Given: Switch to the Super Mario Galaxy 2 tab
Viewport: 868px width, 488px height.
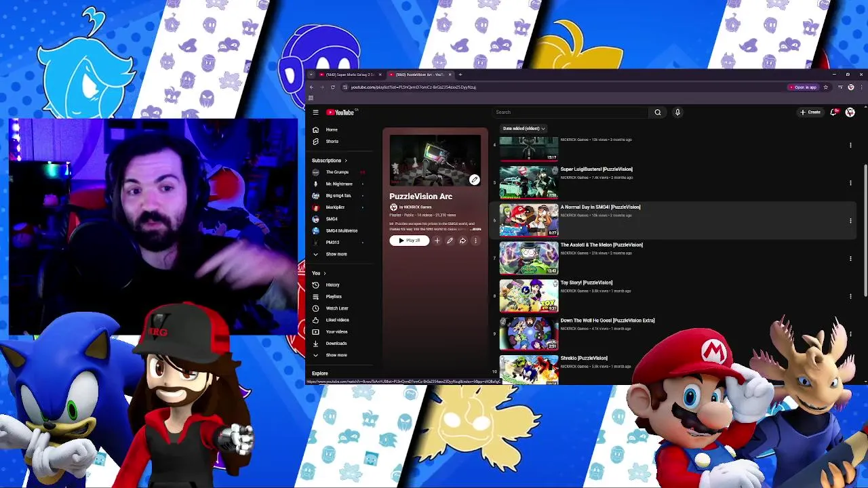Looking at the screenshot, I should coord(349,75).
